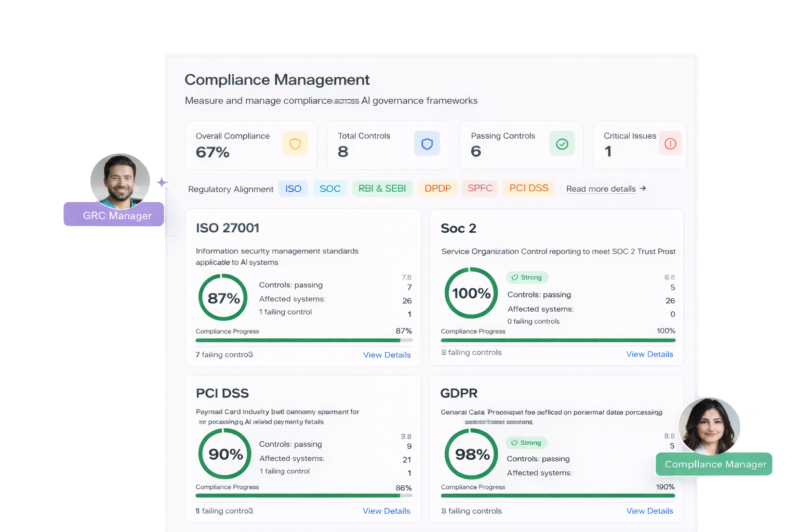Click the GRC Manager profile photo
This screenshot has height=532, width=798.
(120, 180)
